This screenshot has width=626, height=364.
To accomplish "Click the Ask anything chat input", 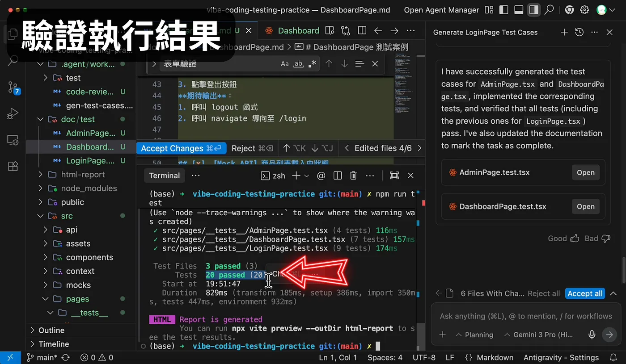I will pos(526,316).
